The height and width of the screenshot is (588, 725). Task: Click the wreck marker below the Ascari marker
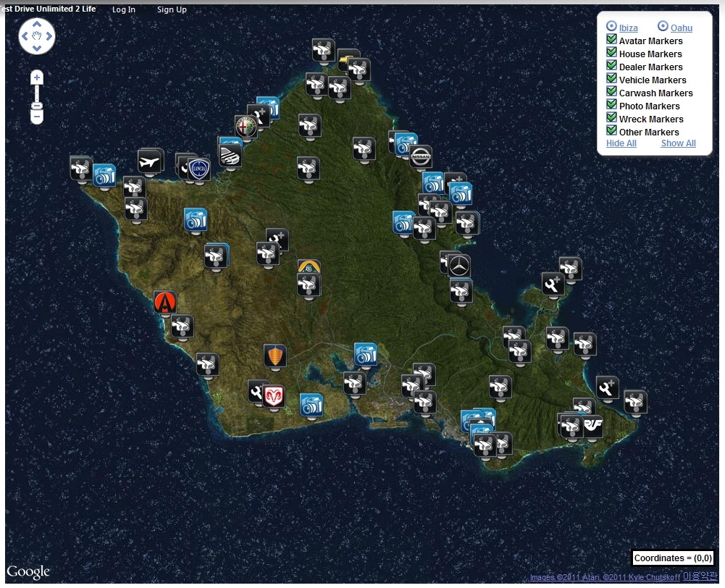pos(183,326)
